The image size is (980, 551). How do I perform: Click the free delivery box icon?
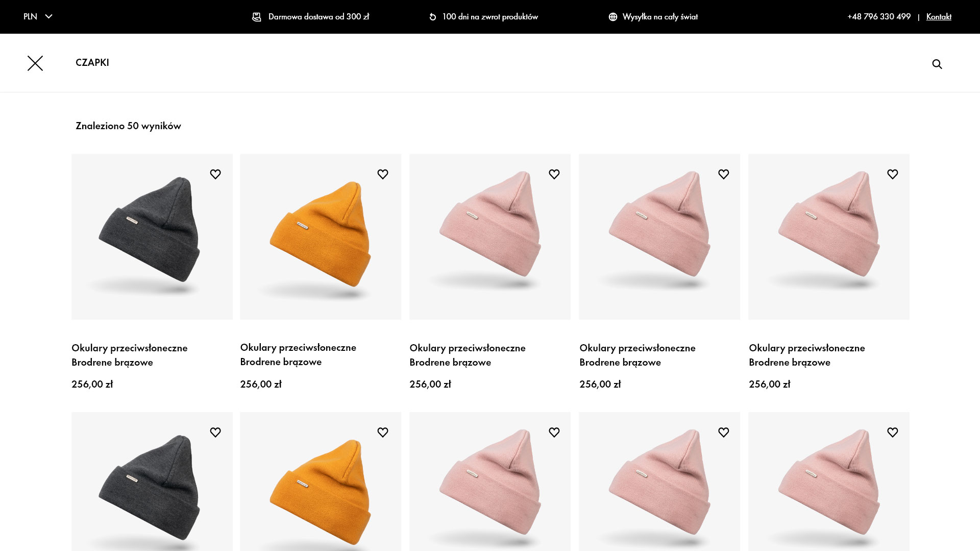point(257,17)
